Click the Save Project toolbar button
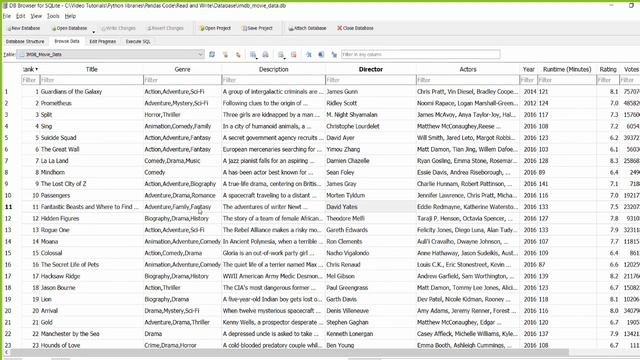This screenshot has height=360, width=640. (x=257, y=28)
